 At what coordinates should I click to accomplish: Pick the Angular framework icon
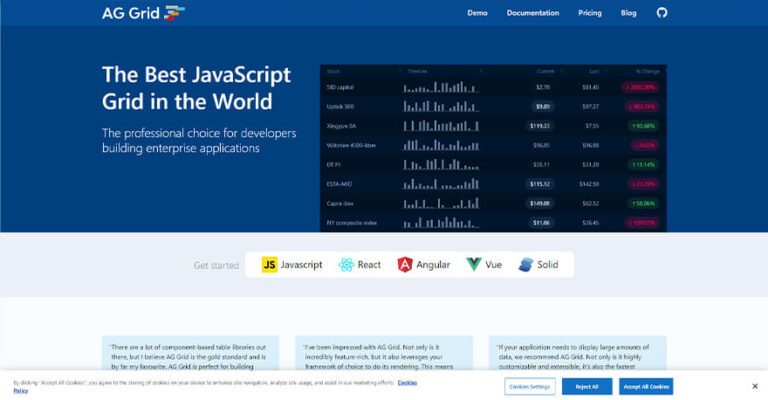[x=405, y=265]
